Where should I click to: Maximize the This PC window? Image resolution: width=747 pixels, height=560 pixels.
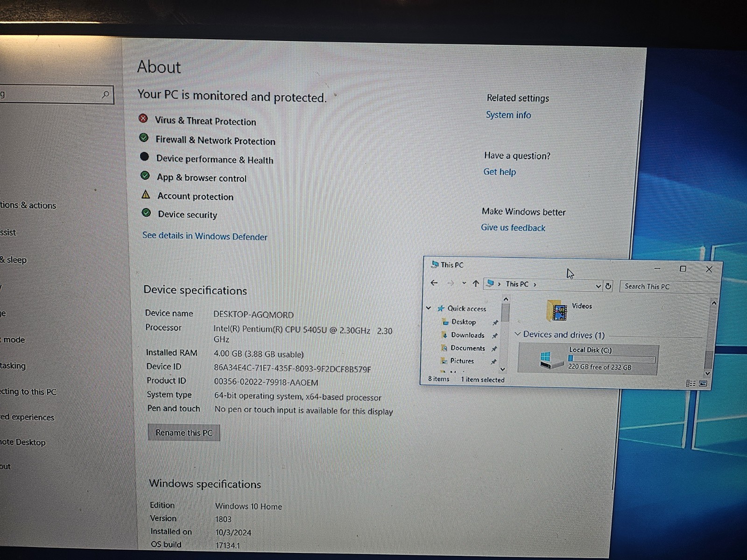pyautogui.click(x=683, y=269)
